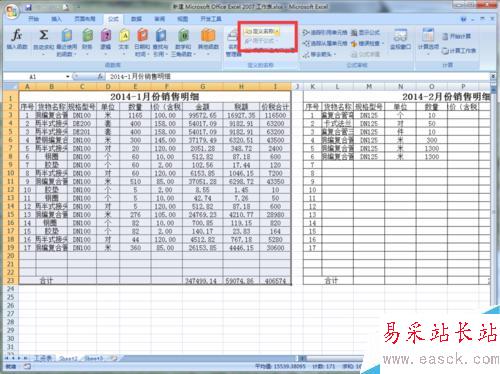Click 追踪引用单元格 trace precedents
500x374 pixels.
click(325, 33)
